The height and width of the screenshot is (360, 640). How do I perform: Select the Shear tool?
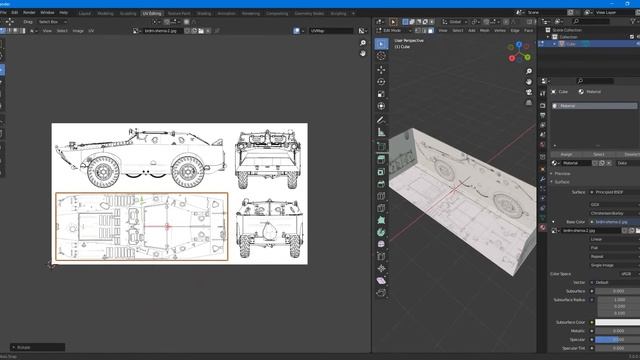(381, 280)
